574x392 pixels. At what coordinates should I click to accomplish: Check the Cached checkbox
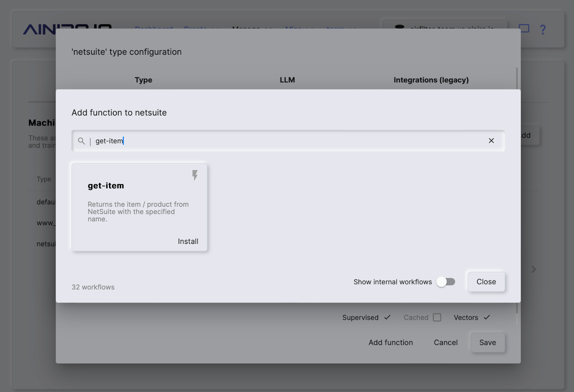[437, 317]
